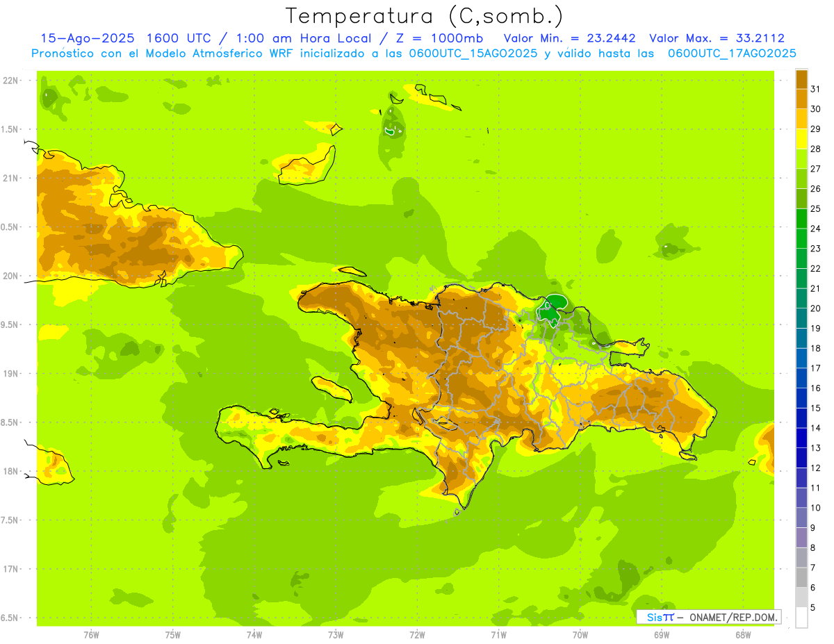Pick the legend band between 24 and 25
This screenshot has width=834, height=644.
pos(801,219)
